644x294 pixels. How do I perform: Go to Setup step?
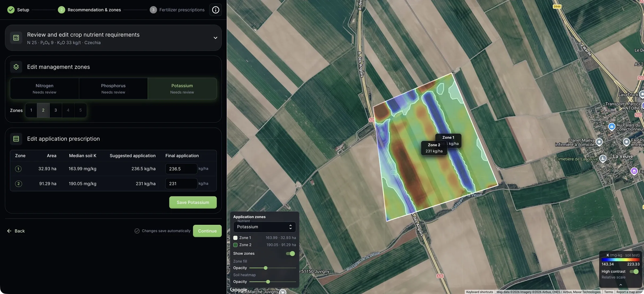18,10
